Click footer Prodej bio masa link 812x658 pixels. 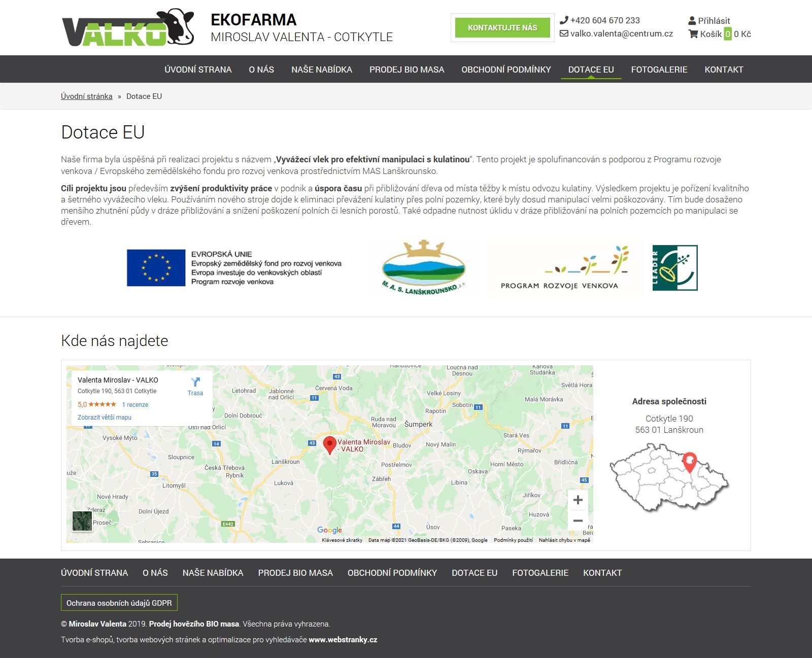295,573
